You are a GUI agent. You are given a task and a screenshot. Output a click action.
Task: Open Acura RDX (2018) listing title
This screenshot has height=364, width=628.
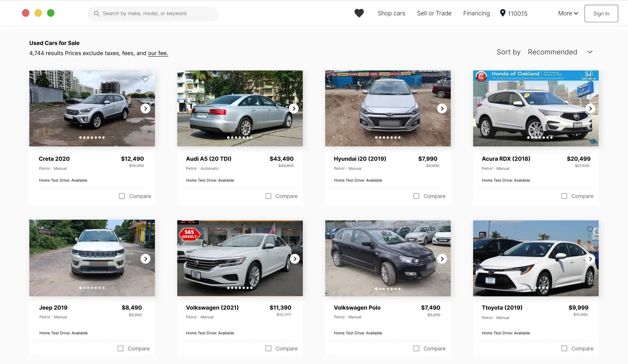point(506,159)
